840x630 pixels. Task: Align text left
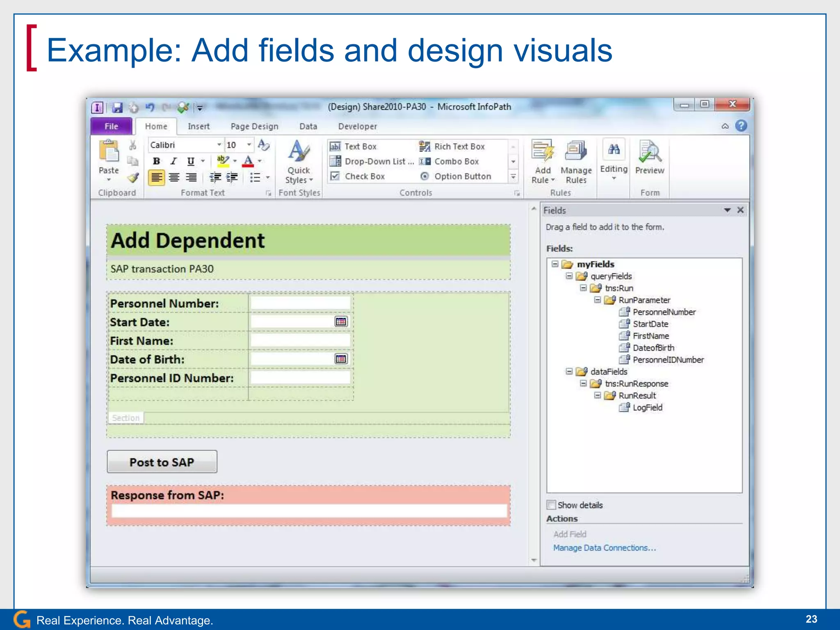[x=156, y=178]
